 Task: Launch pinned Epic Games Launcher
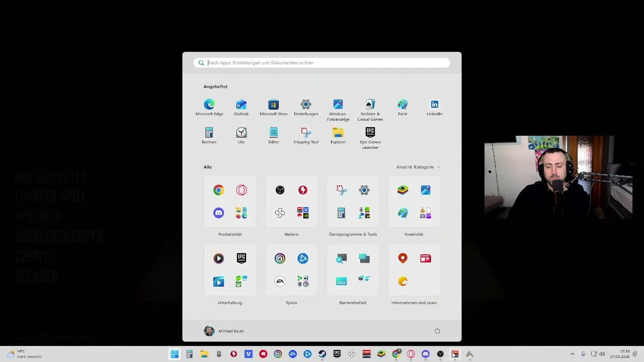click(370, 138)
